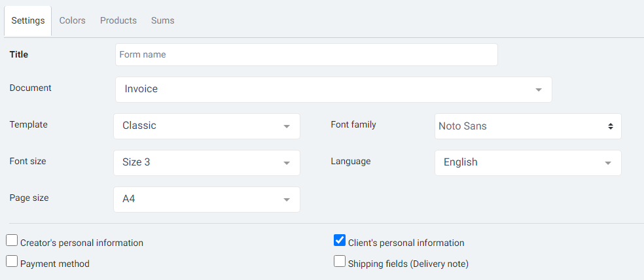Enable Creator's personal information checkbox
The image size is (644, 280).
tap(12, 241)
